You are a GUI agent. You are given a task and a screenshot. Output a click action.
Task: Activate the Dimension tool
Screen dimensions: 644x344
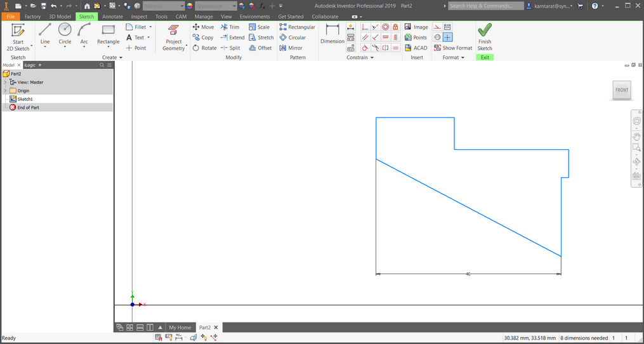click(332, 33)
